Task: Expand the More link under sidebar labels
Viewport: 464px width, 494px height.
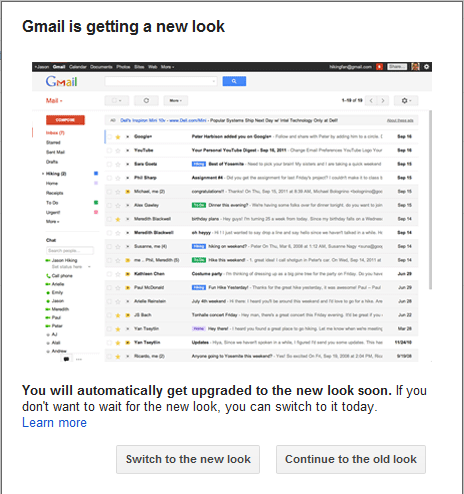Action: pos(53,222)
